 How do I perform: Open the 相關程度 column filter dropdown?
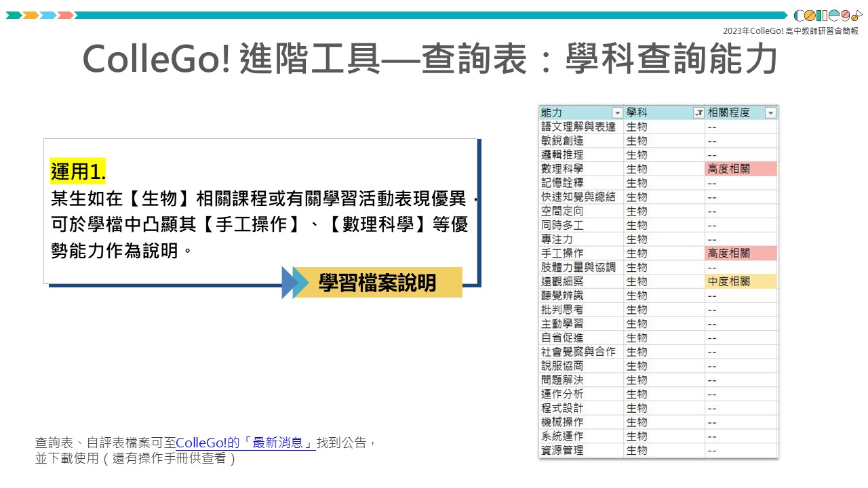click(x=770, y=113)
